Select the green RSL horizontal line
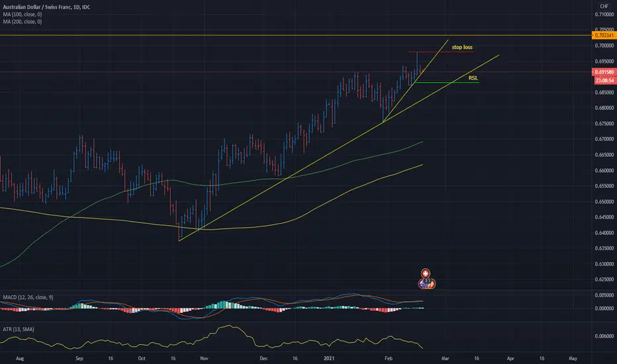This screenshot has height=364, width=617. 447,83
